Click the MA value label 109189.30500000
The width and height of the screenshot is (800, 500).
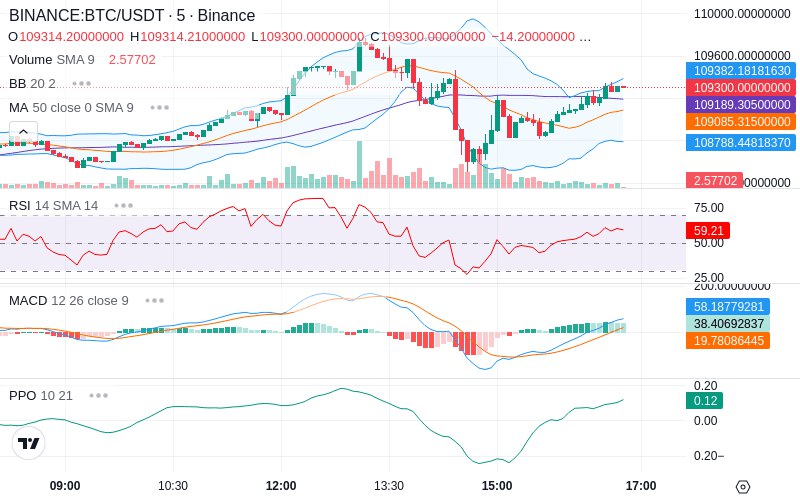[x=741, y=105]
